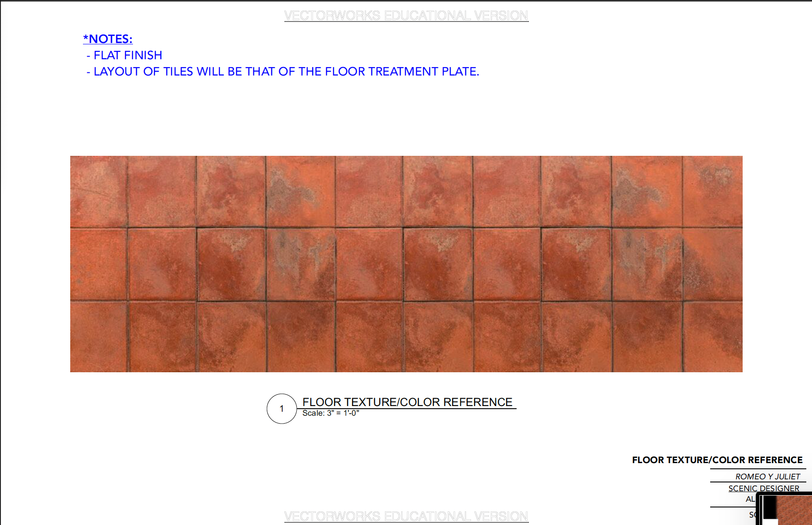Click the 'LAYOUT OF TILES' note line
Image resolution: width=812 pixels, height=525 pixels.
click(x=283, y=72)
